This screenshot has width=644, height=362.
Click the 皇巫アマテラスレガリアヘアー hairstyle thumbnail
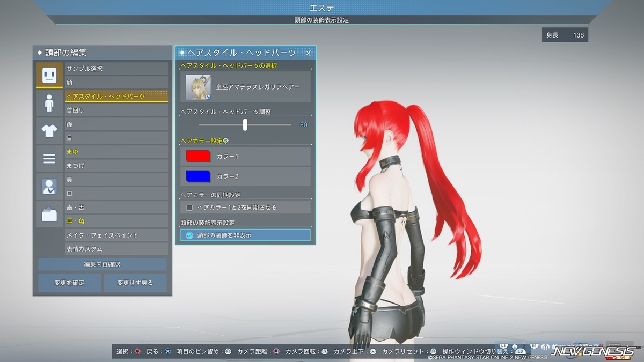[198, 87]
